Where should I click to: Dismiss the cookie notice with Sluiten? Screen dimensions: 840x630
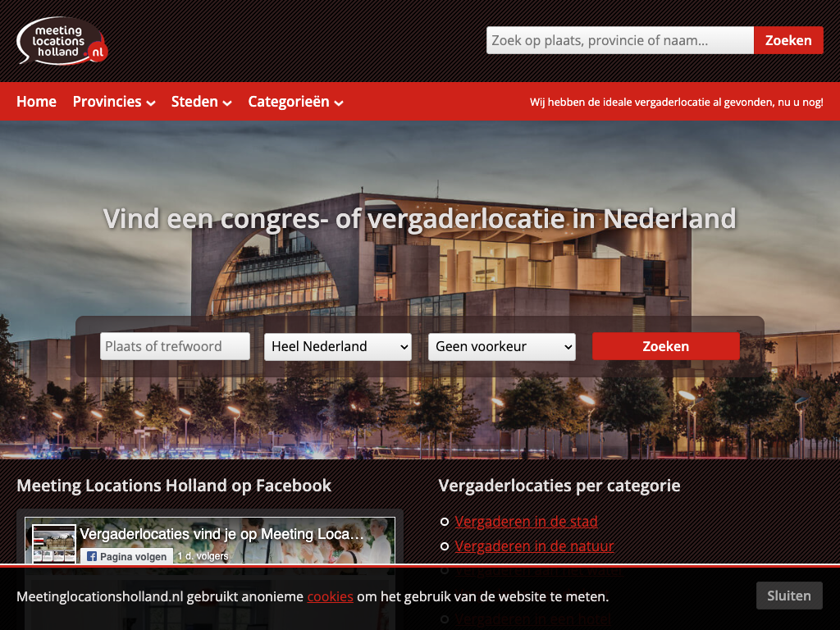(788, 596)
